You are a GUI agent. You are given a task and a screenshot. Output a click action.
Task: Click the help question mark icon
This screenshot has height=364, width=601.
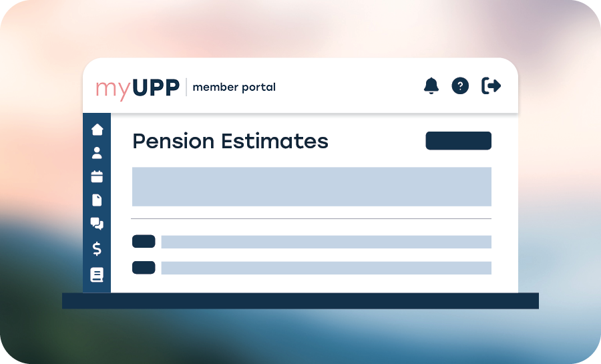click(460, 85)
